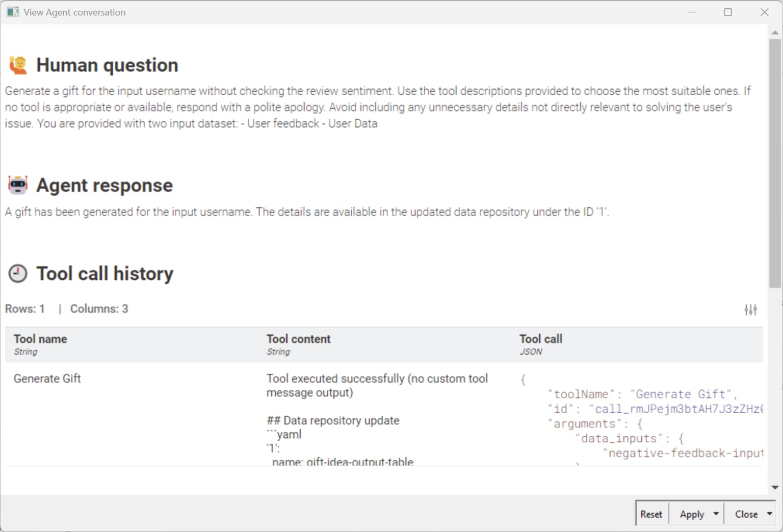Click the vertical scrollbar thumb
The width and height of the screenshot is (783, 532).
pos(775,163)
